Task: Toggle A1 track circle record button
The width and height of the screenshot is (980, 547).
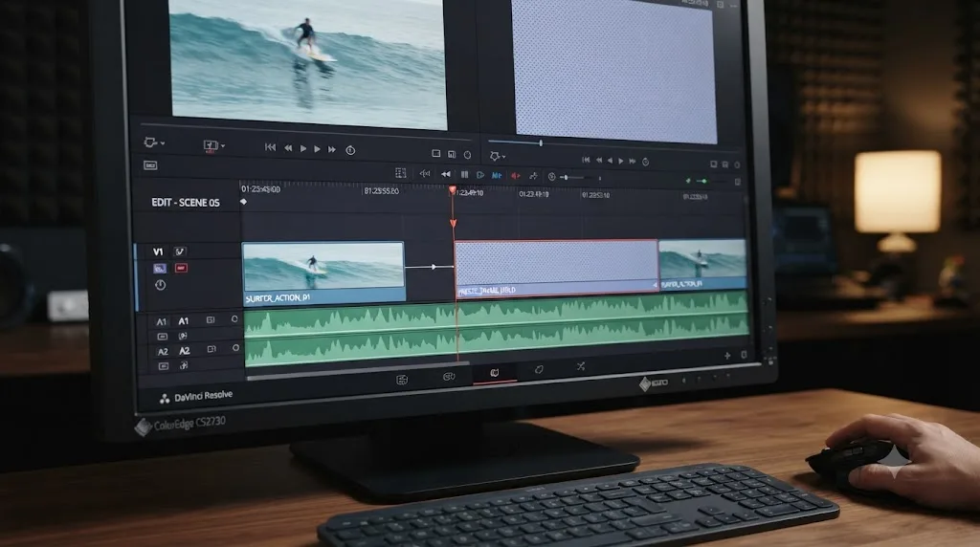Action: point(234,319)
